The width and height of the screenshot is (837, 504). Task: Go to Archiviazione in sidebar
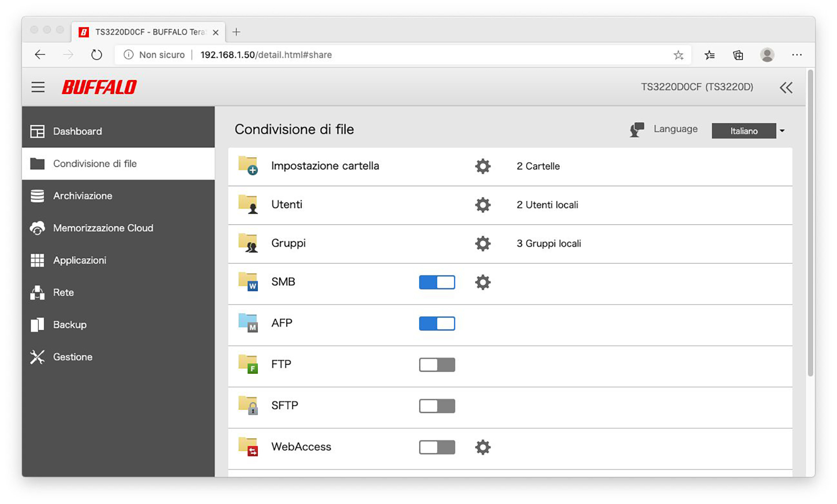coord(83,196)
